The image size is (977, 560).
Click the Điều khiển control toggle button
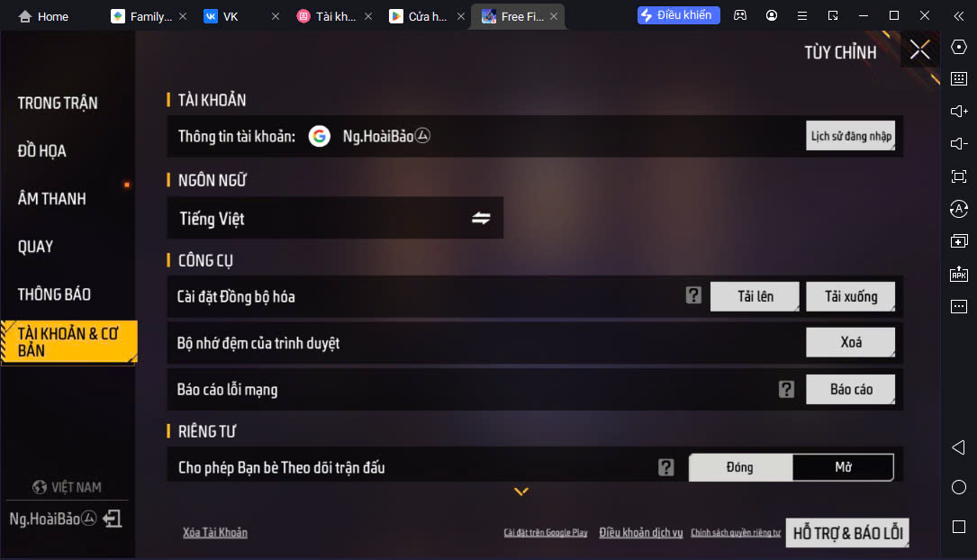pos(679,15)
